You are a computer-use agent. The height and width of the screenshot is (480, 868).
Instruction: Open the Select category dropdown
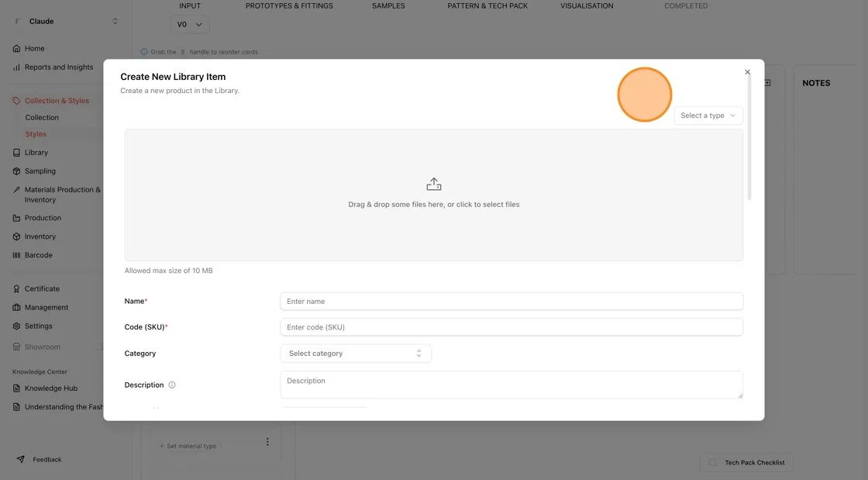coord(356,354)
